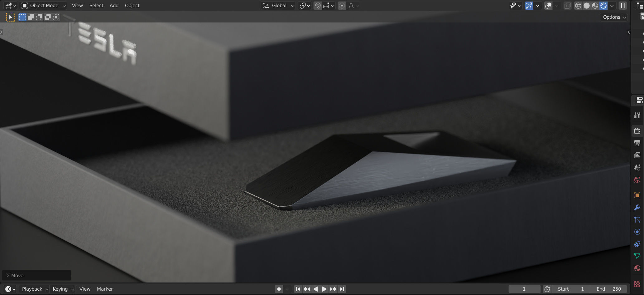Open the timeline Marker menu
The image size is (644, 295).
point(105,289)
